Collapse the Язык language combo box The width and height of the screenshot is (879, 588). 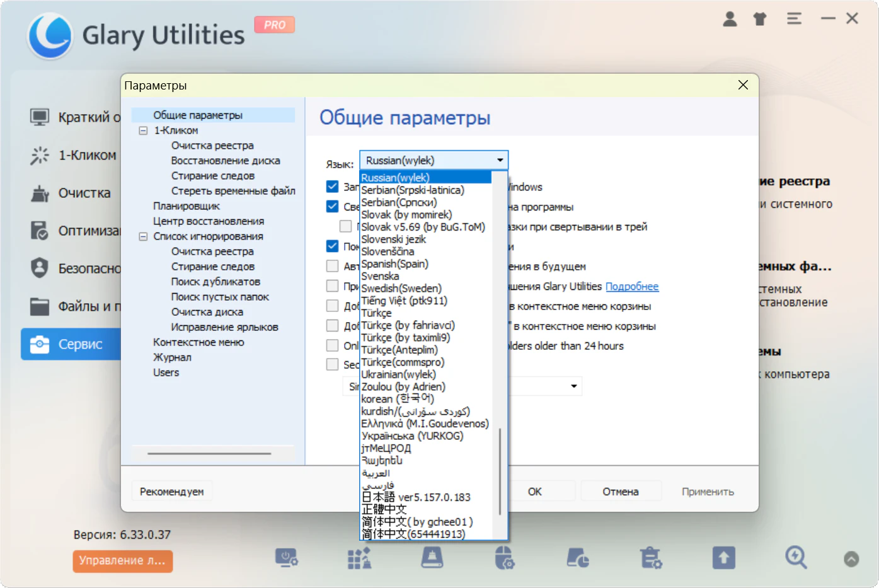434,160
